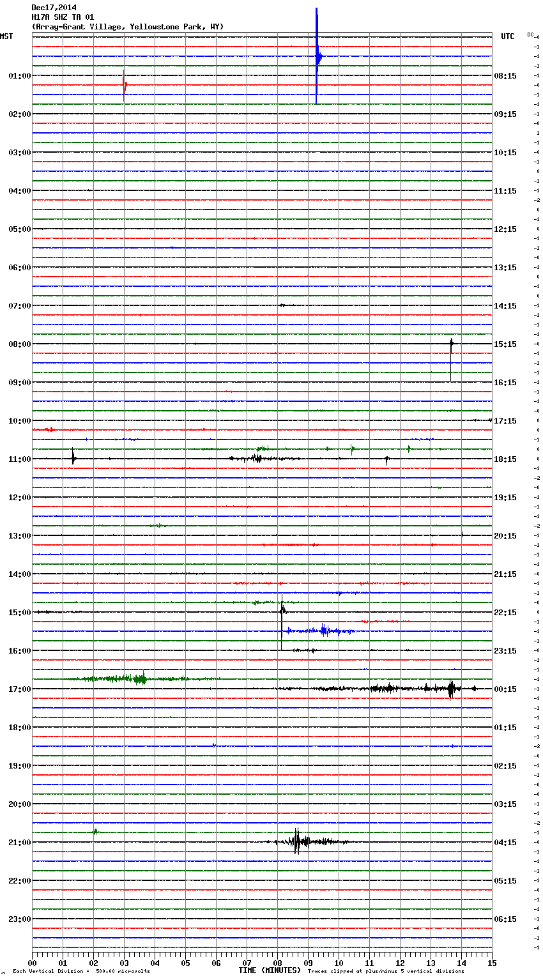Click the DC offset column header

(x=530, y=34)
